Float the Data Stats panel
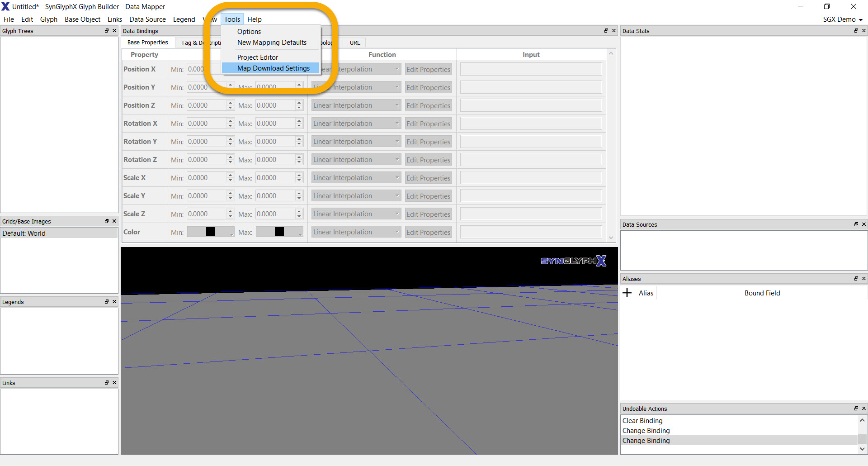Viewport: 868px width, 466px height. pyautogui.click(x=856, y=31)
